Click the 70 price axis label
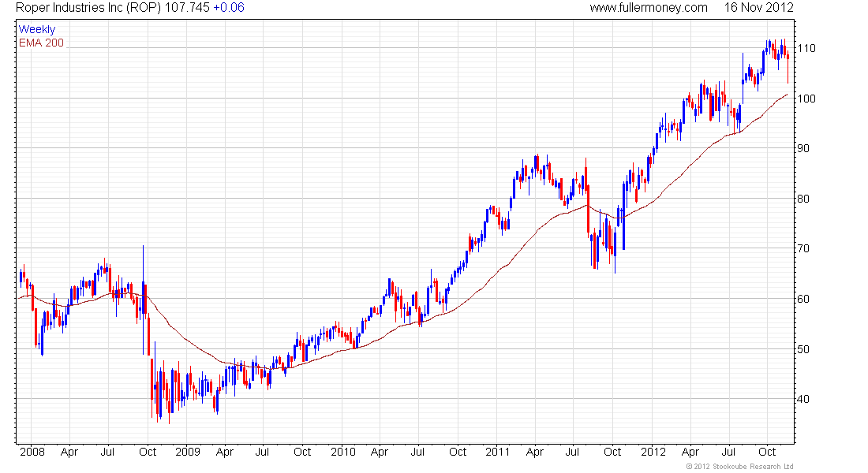The width and height of the screenshot is (868, 473). pos(803,248)
